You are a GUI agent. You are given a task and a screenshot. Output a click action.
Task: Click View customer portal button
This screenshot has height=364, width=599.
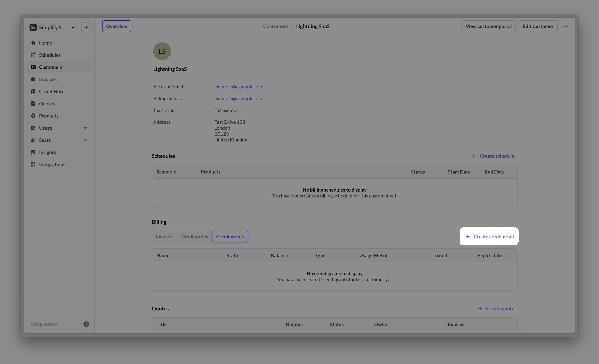(489, 26)
